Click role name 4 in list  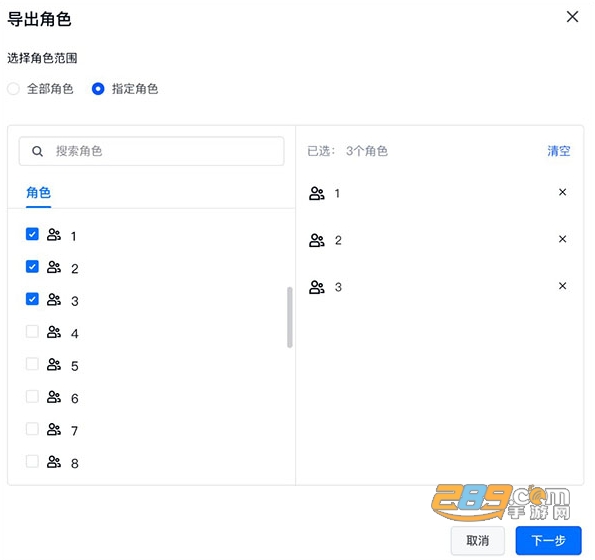tap(74, 334)
